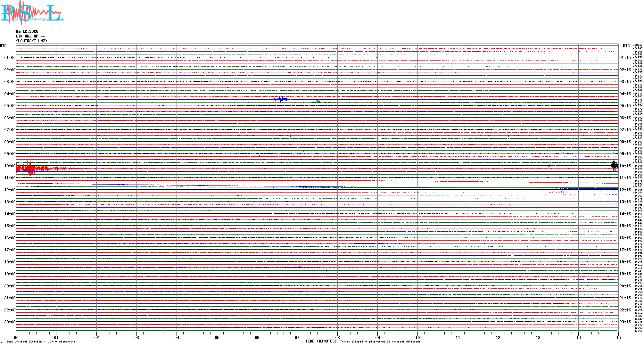Click minute 07 on the bottom time axis
Screen dimensions: 644x346
[297, 337]
